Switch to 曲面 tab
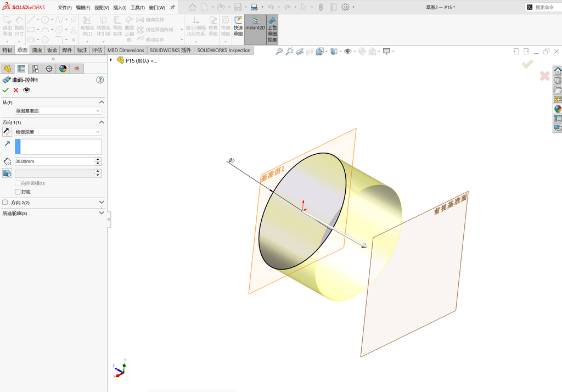The width and height of the screenshot is (562, 392). coord(37,50)
